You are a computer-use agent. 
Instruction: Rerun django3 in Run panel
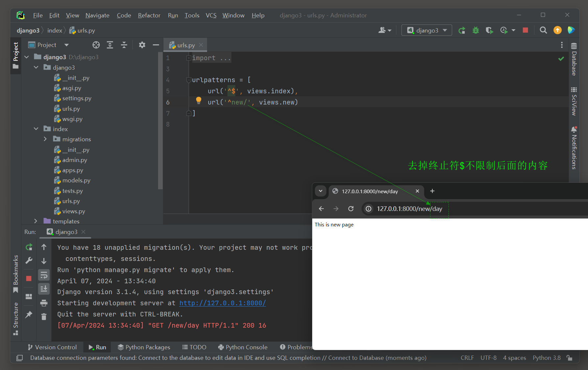pyautogui.click(x=29, y=247)
